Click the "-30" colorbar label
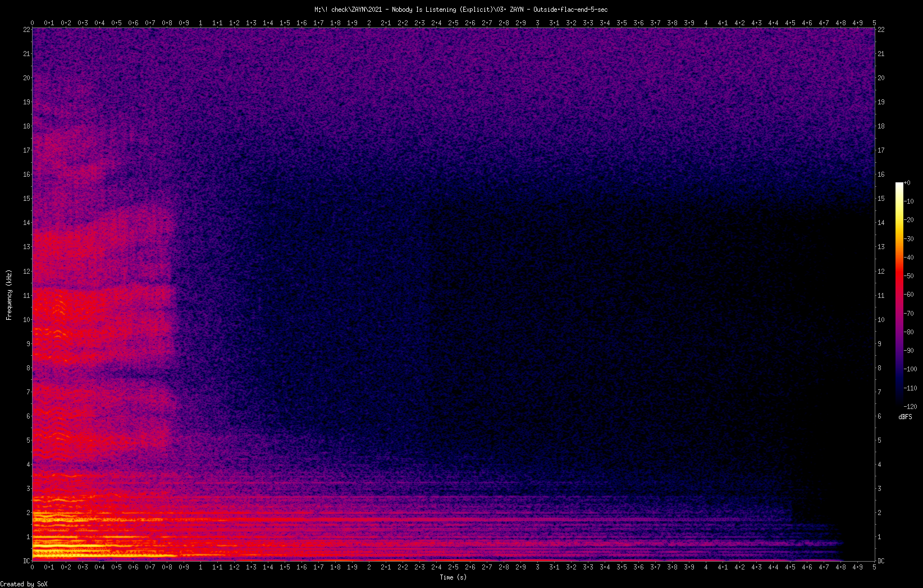Screen dimensions: 923x588 click(x=909, y=239)
